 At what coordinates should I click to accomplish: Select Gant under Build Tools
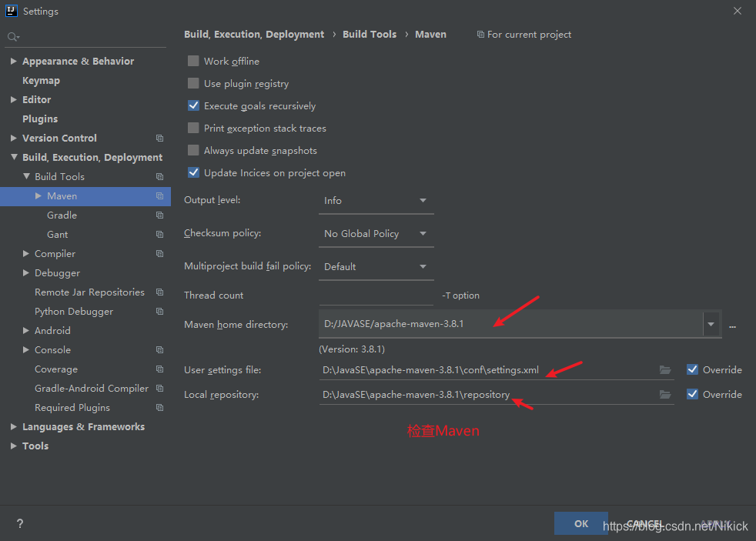tap(58, 235)
